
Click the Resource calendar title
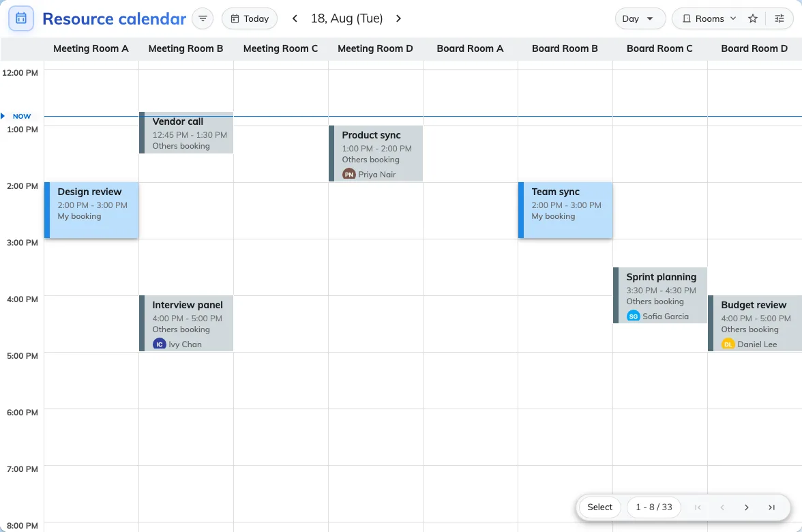(x=114, y=18)
